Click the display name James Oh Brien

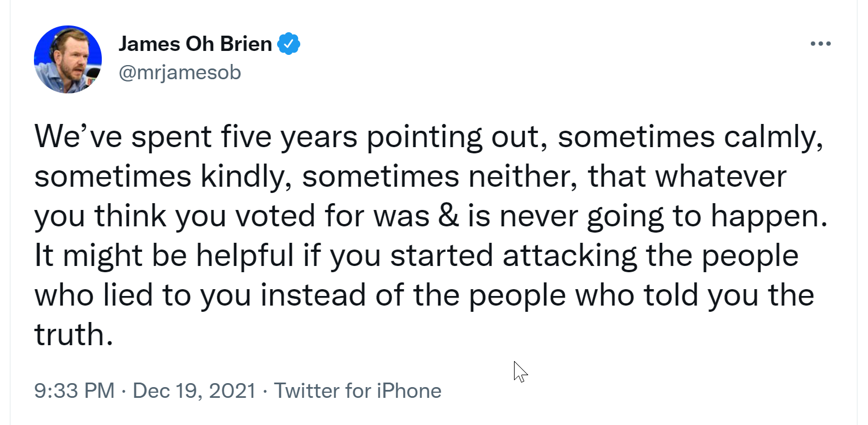pos(195,44)
